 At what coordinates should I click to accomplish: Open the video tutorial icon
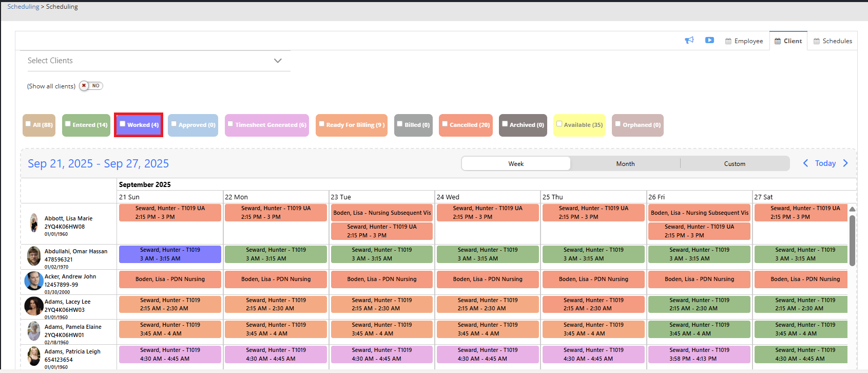[709, 41]
